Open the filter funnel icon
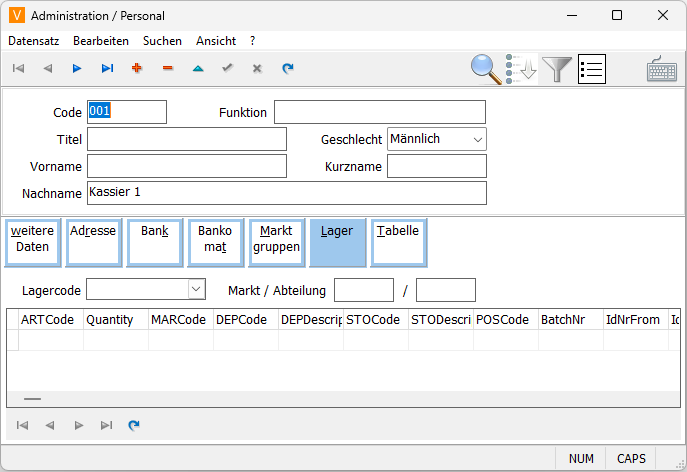The height and width of the screenshot is (472, 687). (x=558, y=68)
